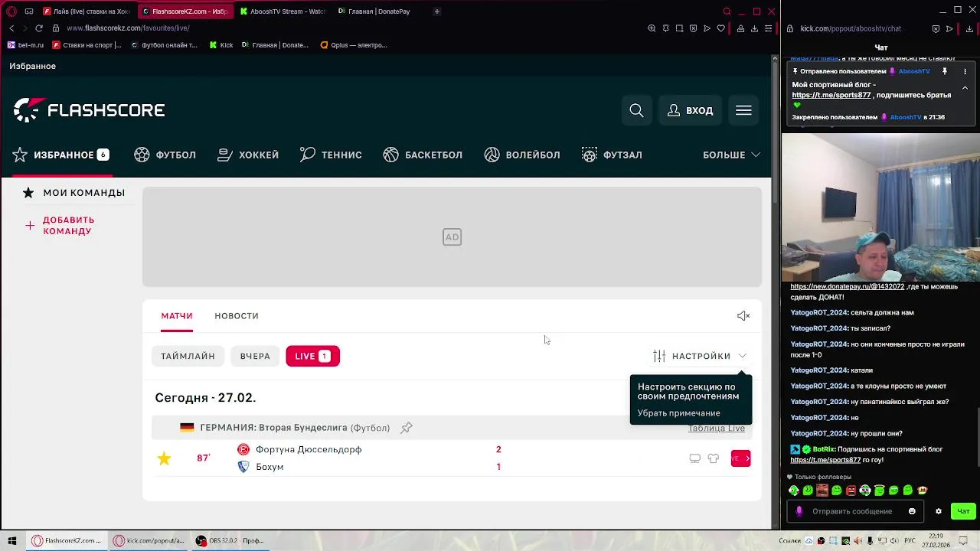This screenshot has width=980, height=551.
Task: Open the Flashscore search icon
Action: (636, 110)
